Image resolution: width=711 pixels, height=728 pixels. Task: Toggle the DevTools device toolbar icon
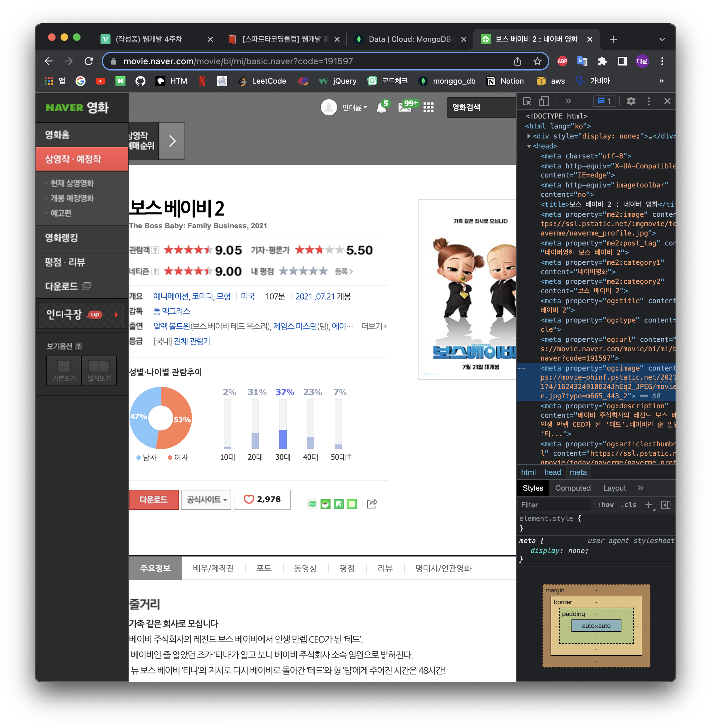544,101
